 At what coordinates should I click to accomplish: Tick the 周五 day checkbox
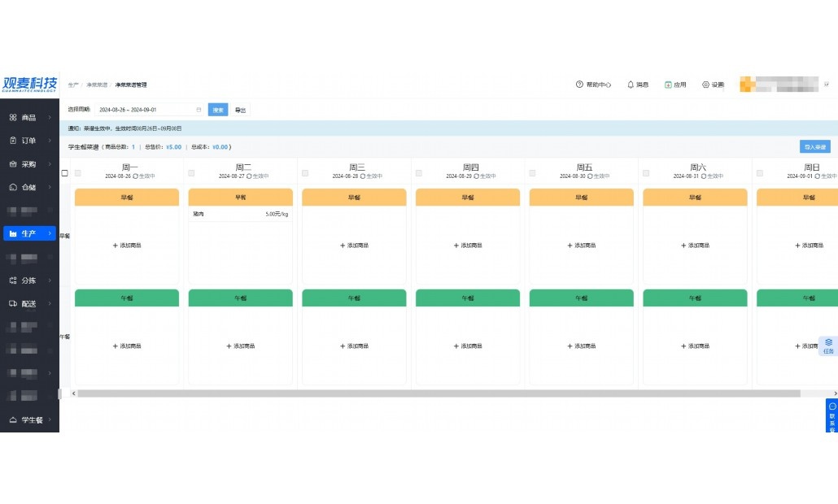tap(532, 173)
